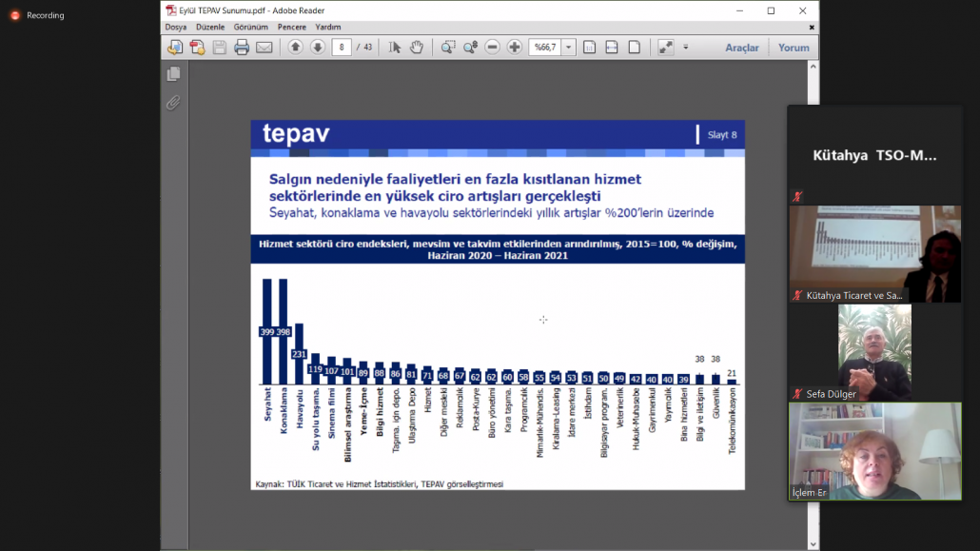Set the view to actual size
Viewport: 980px width, 551px height.
pos(589,48)
